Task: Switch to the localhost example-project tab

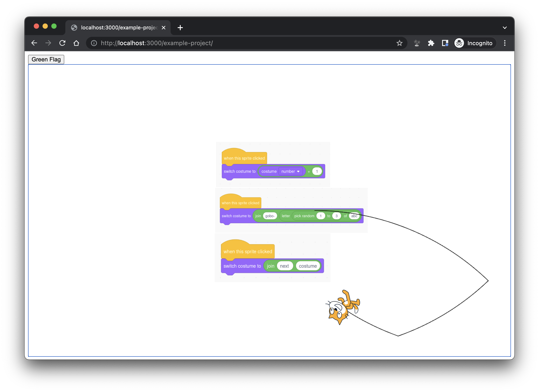Action: point(114,28)
